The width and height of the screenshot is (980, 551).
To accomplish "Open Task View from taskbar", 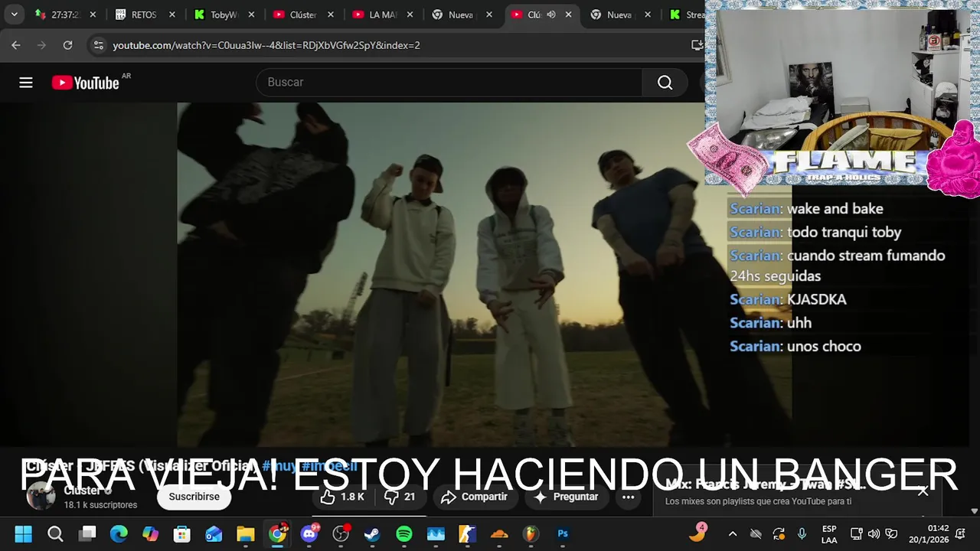I will 88,534.
